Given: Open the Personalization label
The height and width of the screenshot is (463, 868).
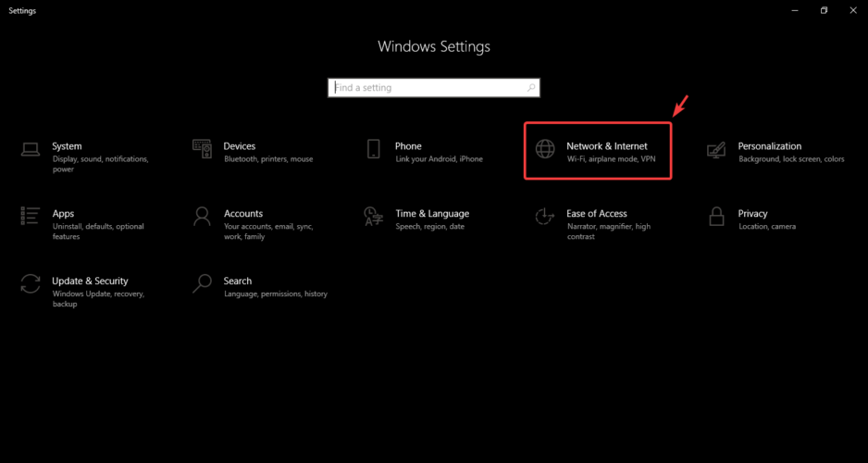Looking at the screenshot, I should tap(770, 146).
